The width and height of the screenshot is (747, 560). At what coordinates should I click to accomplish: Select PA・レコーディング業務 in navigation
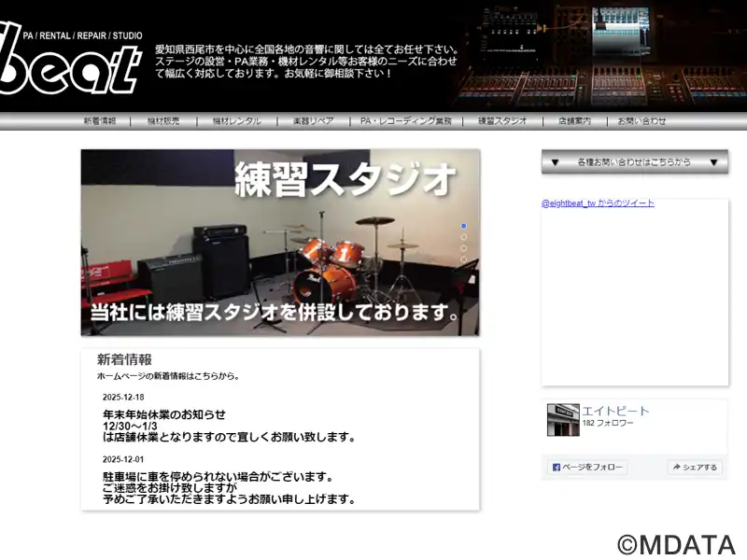[406, 121]
